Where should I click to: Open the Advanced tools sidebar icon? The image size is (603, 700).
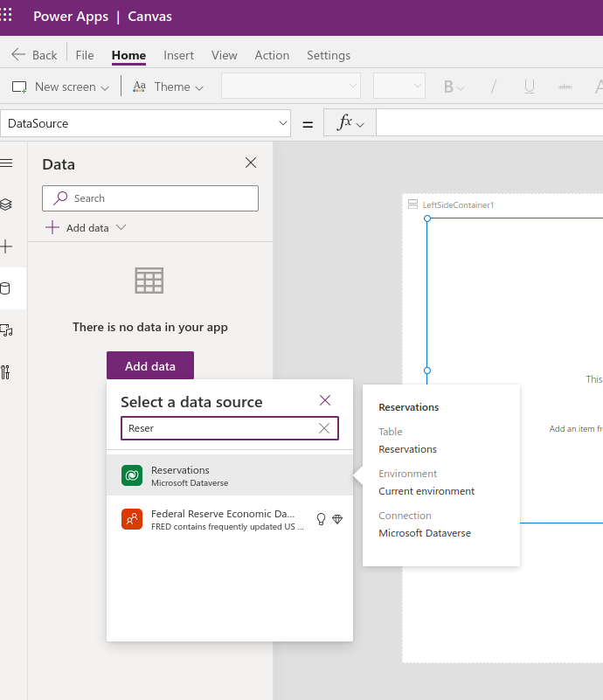click(5, 372)
